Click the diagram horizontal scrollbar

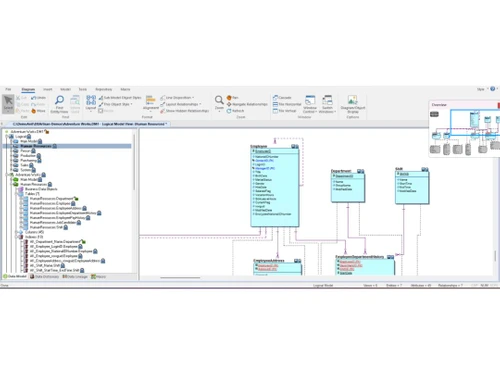pyautogui.click(x=180, y=277)
